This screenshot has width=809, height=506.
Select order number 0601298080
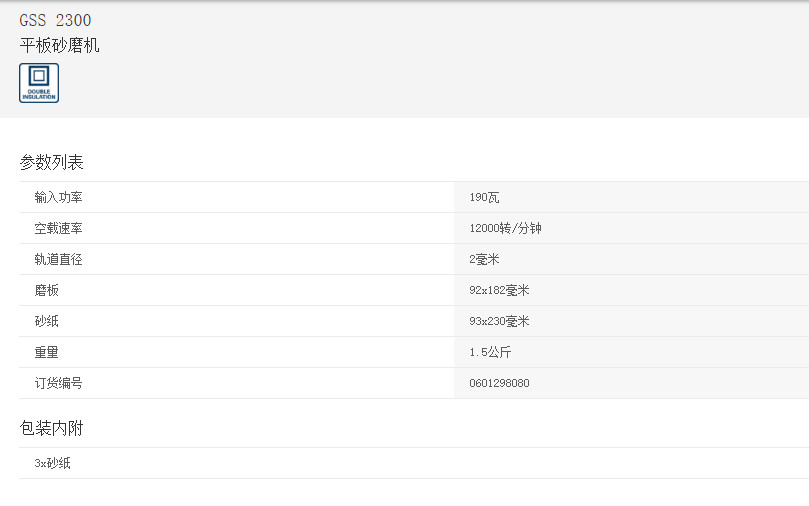coord(499,384)
